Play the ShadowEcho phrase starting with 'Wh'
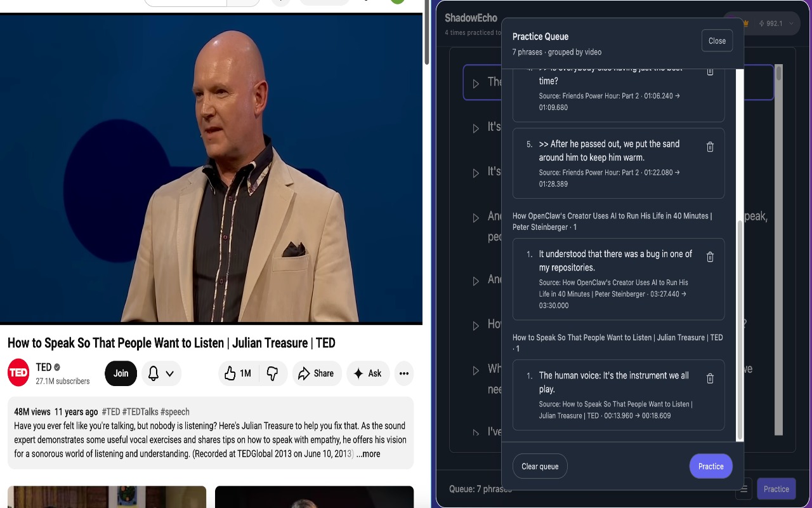The image size is (812, 508). 476,370
